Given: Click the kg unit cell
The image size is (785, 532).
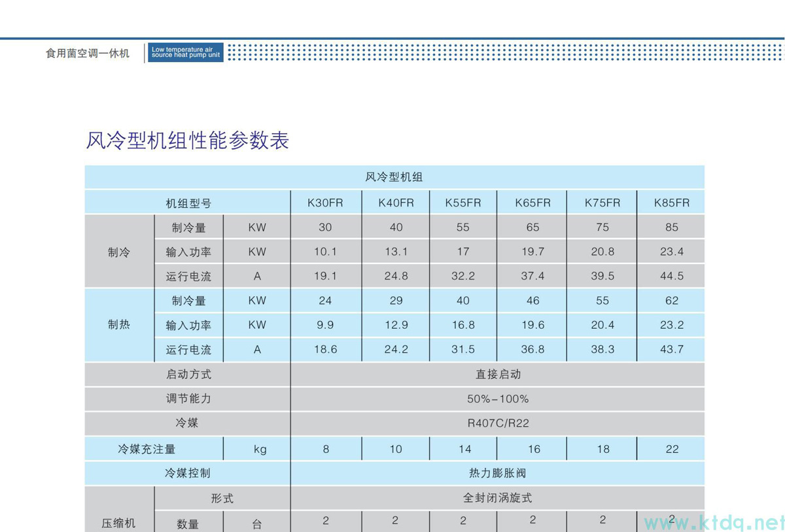Looking at the screenshot, I should coord(258,449).
